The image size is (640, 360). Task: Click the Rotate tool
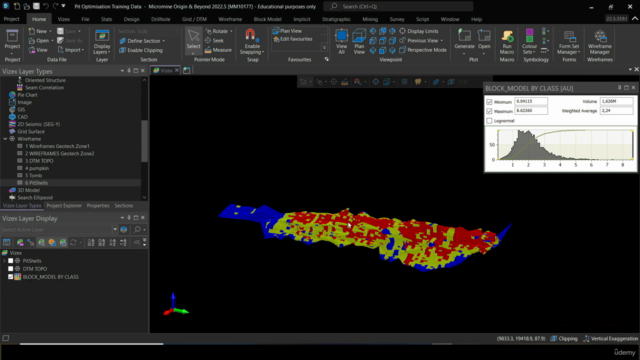[220, 31]
